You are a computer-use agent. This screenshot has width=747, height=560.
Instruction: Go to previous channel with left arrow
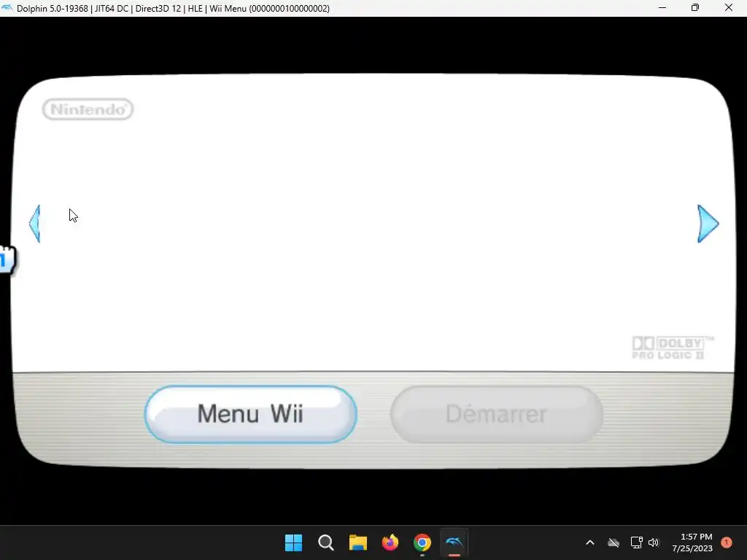(35, 224)
